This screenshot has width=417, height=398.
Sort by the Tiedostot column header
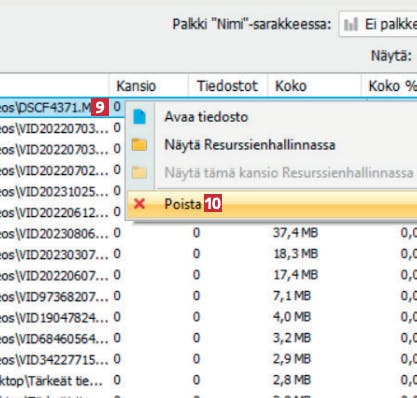(228, 86)
